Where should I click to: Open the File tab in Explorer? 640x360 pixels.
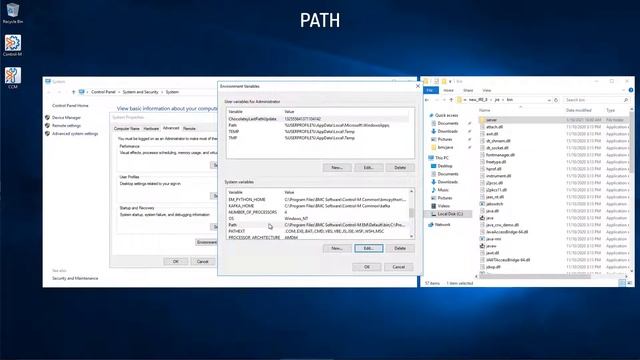pyautogui.click(x=430, y=90)
